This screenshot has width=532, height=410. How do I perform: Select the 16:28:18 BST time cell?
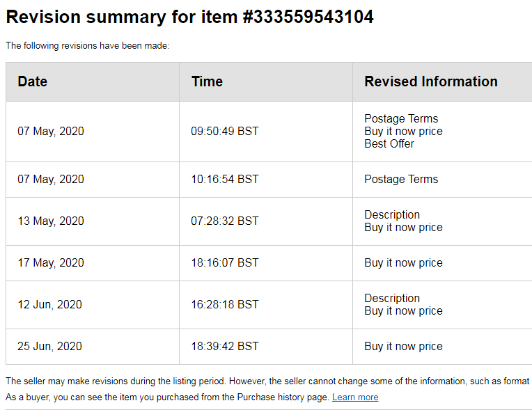224,304
